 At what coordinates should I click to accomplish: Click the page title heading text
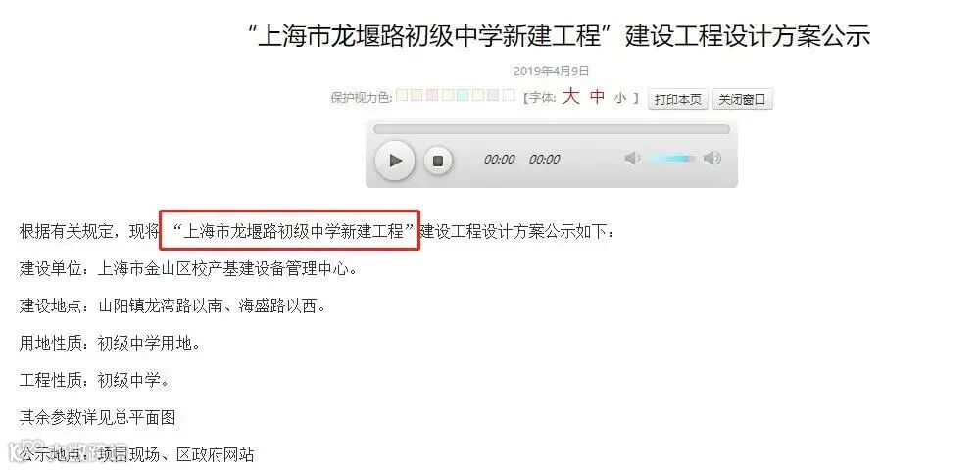559,35
